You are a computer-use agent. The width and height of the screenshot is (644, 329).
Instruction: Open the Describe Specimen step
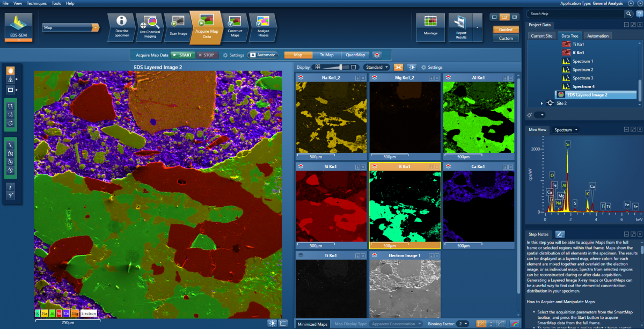pyautogui.click(x=121, y=27)
